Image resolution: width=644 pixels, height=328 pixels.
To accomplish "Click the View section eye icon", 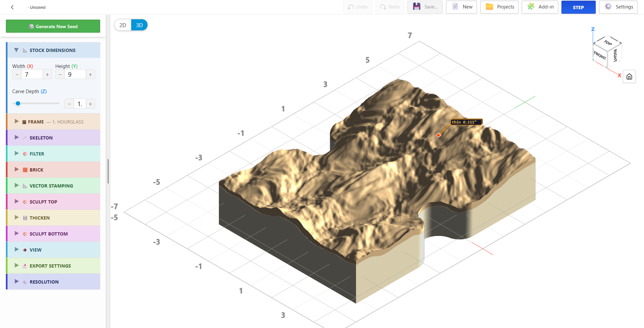I will pyautogui.click(x=25, y=250).
